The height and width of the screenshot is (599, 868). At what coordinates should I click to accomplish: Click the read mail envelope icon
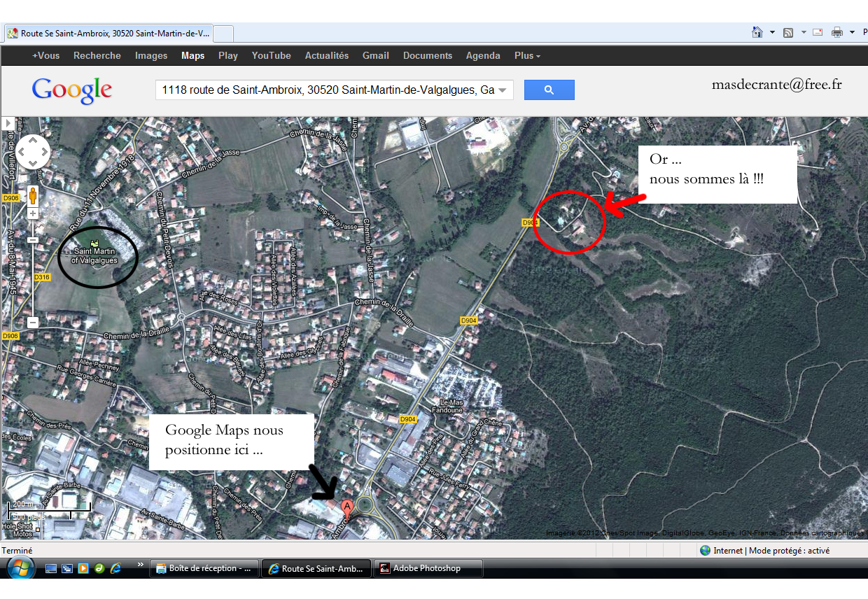pos(817,32)
